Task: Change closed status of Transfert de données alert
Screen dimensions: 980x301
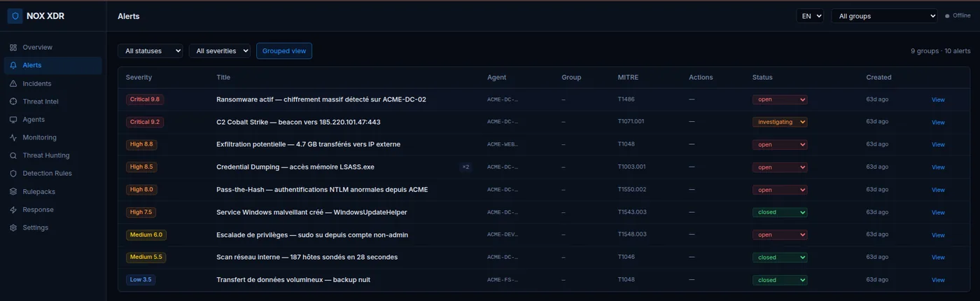Action: click(780, 280)
